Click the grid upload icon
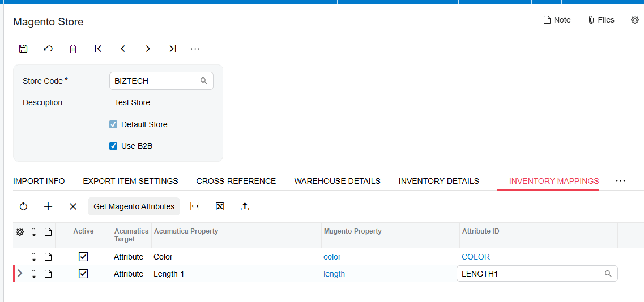 pyautogui.click(x=245, y=206)
